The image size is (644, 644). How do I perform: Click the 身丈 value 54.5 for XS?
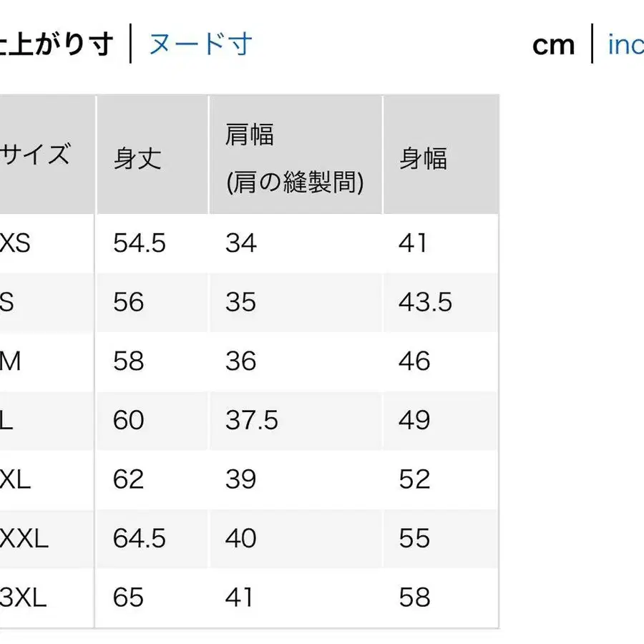[x=140, y=243]
